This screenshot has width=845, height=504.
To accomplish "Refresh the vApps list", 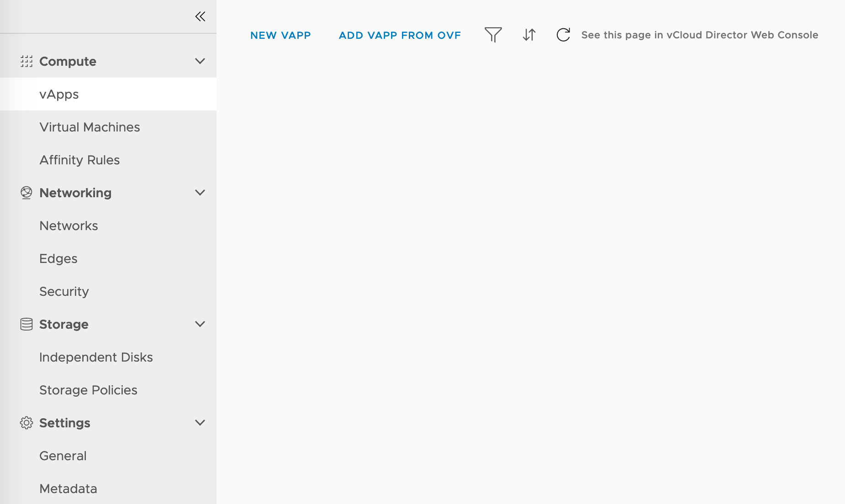I will point(563,35).
